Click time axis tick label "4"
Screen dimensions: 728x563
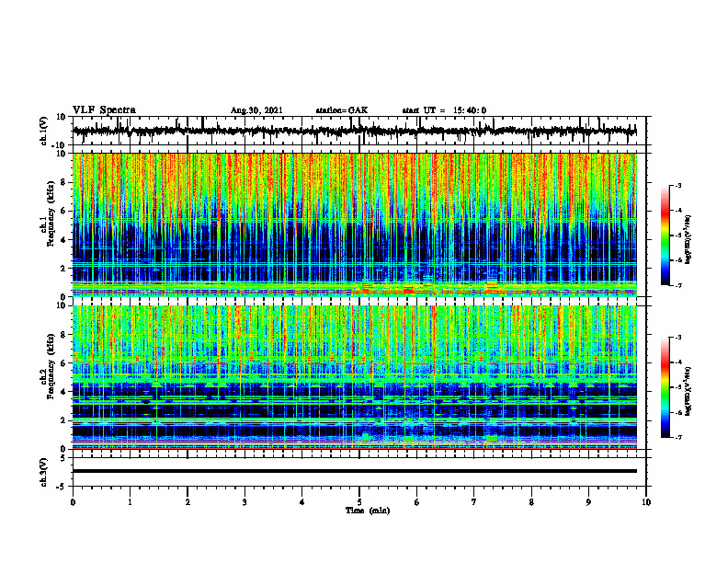(x=302, y=502)
